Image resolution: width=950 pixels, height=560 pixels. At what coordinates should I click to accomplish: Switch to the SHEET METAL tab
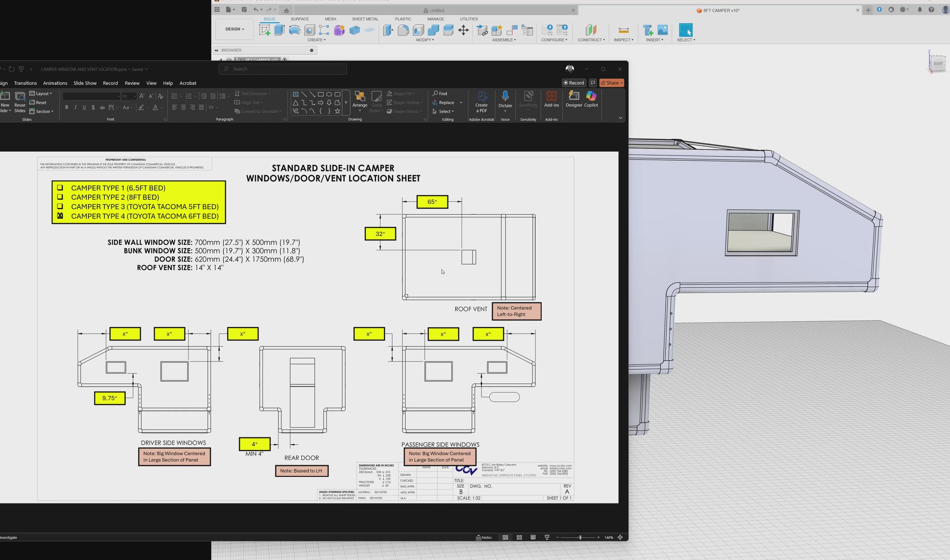click(365, 19)
